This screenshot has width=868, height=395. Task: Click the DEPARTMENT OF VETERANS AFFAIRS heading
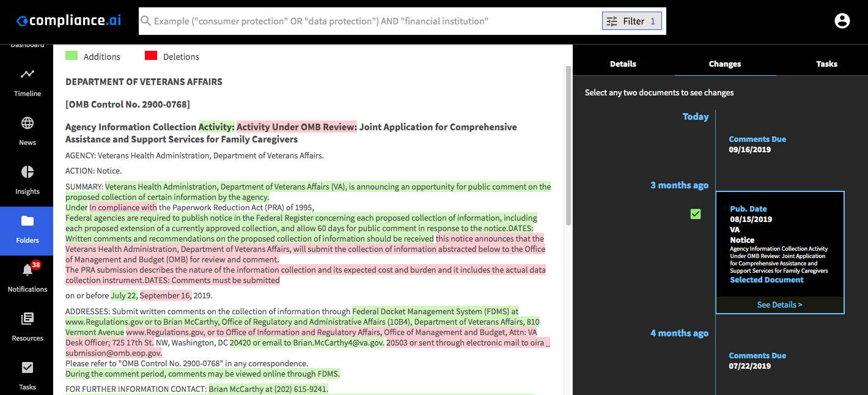coord(144,82)
